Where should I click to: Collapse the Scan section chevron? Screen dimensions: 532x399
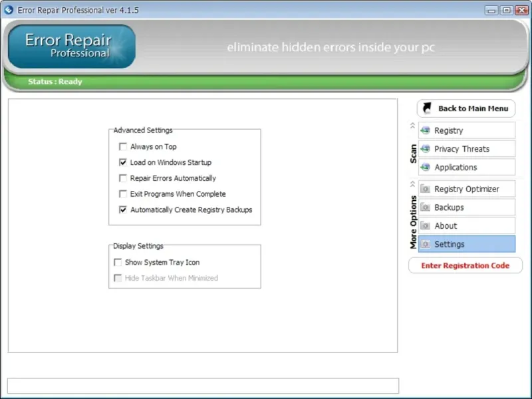[412, 126]
